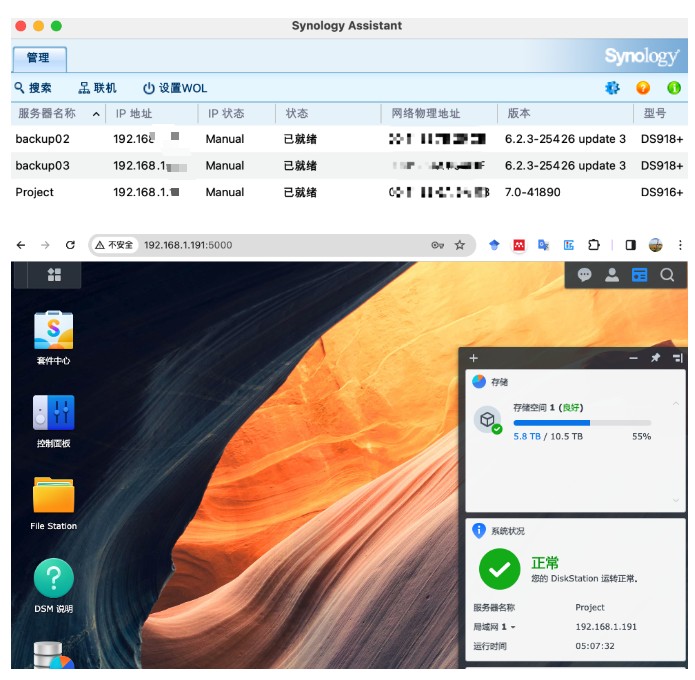Open DSM user account menu

(x=612, y=275)
